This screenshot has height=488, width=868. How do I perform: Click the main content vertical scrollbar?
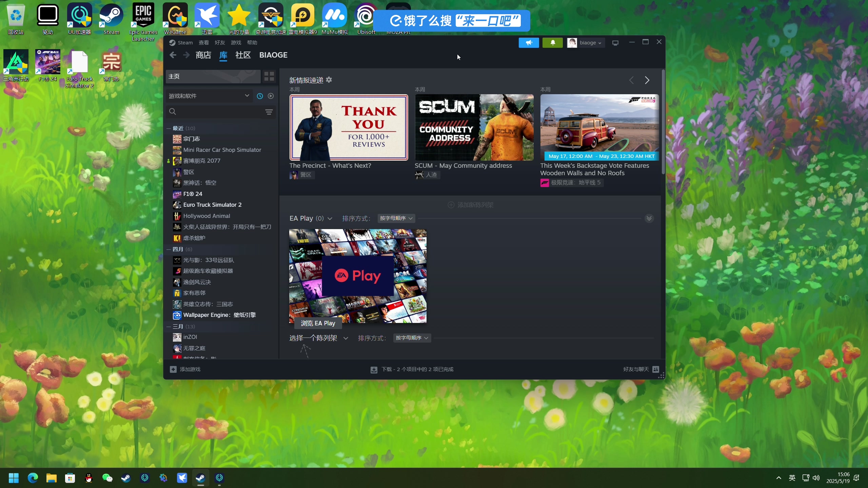pos(663,122)
